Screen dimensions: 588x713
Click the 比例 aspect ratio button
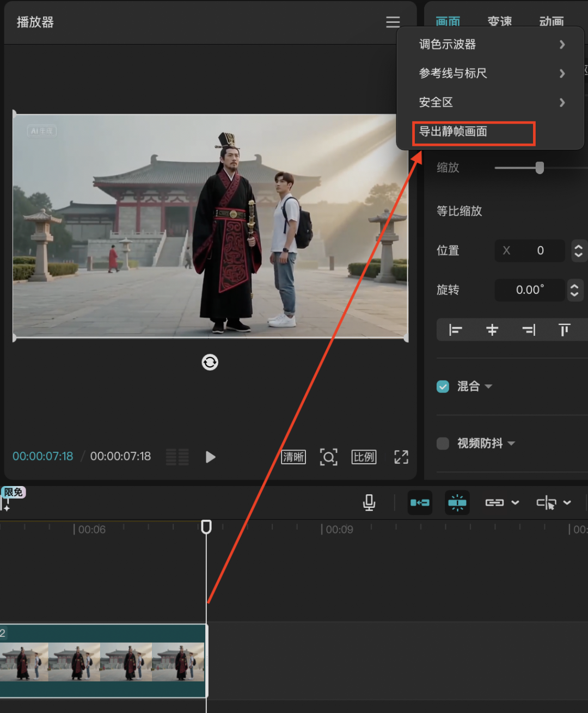click(x=364, y=457)
